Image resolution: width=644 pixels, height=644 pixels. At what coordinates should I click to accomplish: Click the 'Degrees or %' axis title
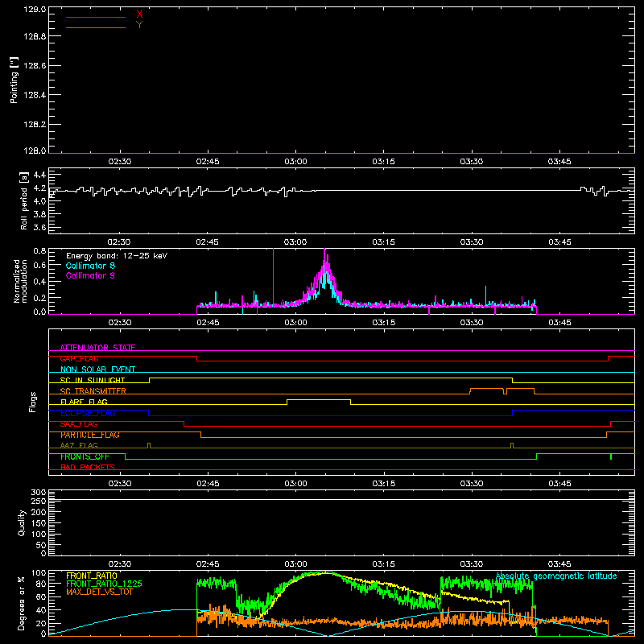(21, 603)
